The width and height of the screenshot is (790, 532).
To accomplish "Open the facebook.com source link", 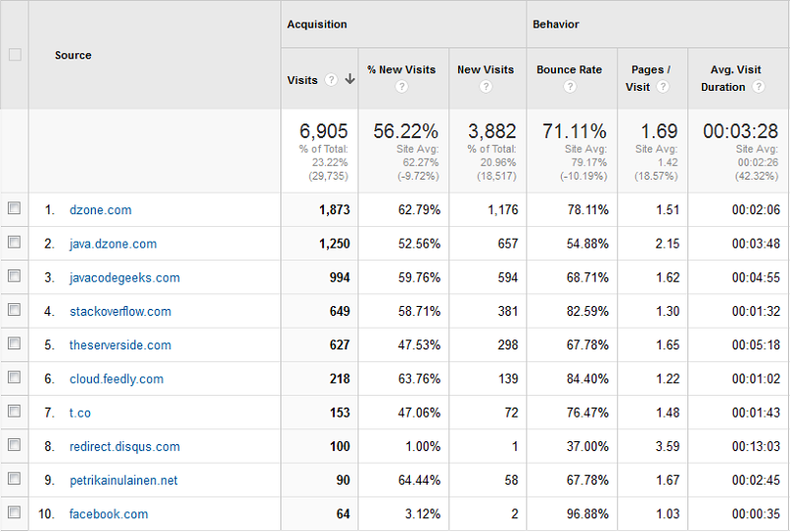I will (x=109, y=514).
